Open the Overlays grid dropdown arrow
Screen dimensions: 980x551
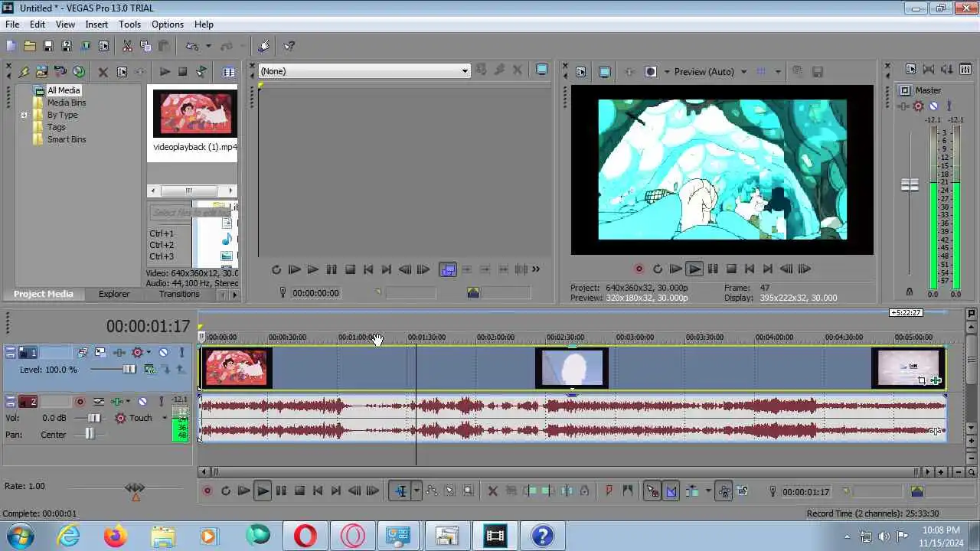[x=778, y=72]
